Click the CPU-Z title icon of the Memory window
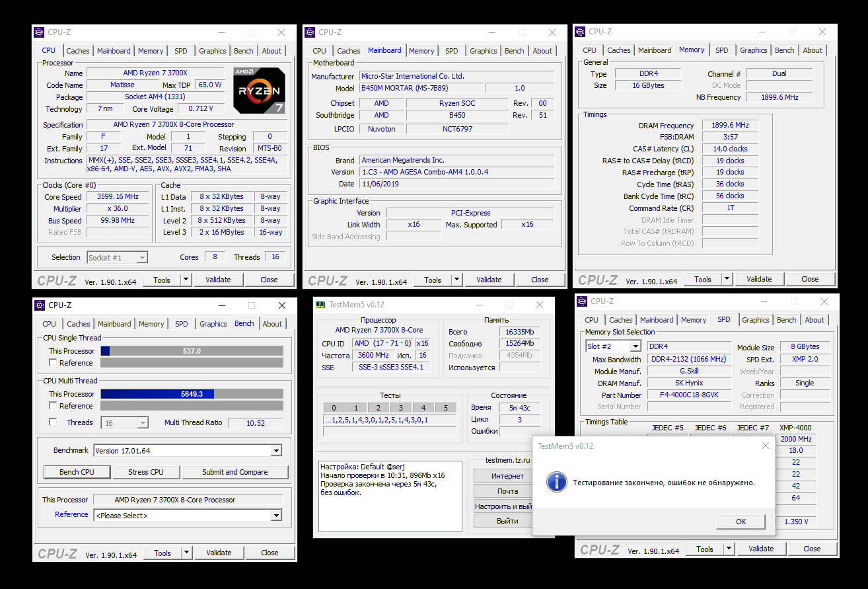 pyautogui.click(x=581, y=31)
